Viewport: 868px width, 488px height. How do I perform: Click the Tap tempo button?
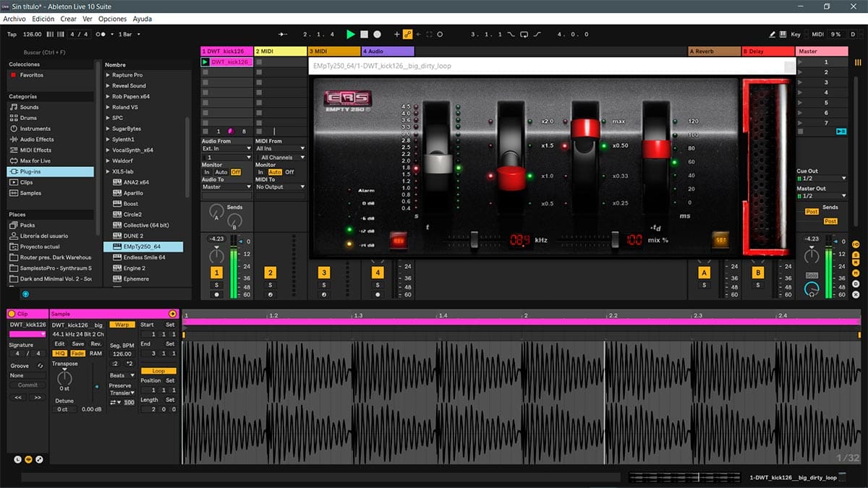(x=12, y=34)
